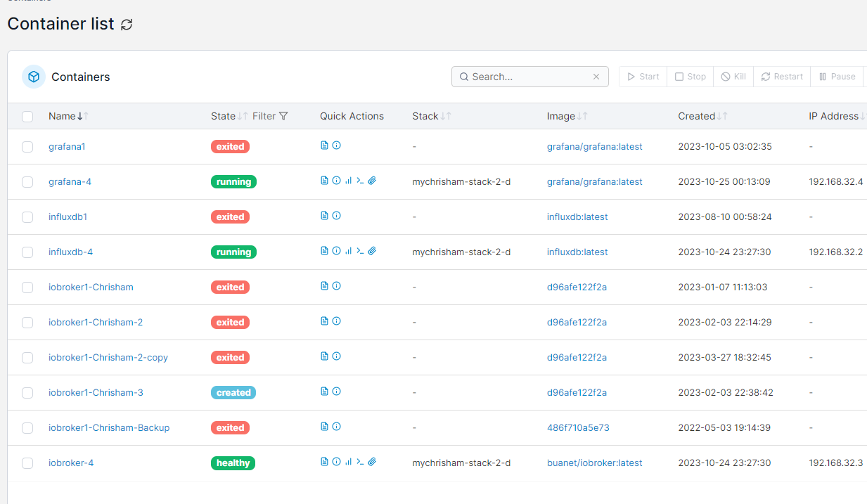Open exec console for influxdb-4

[x=360, y=251]
